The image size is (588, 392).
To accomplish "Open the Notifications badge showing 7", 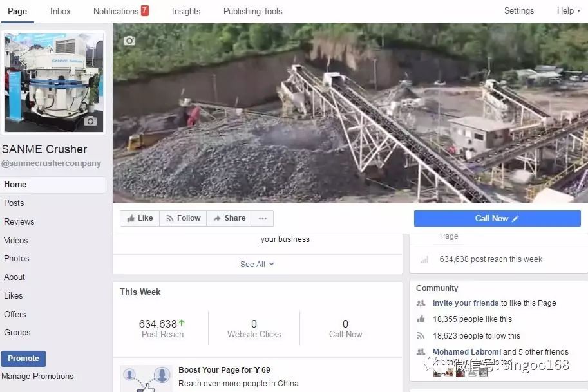I will (144, 10).
